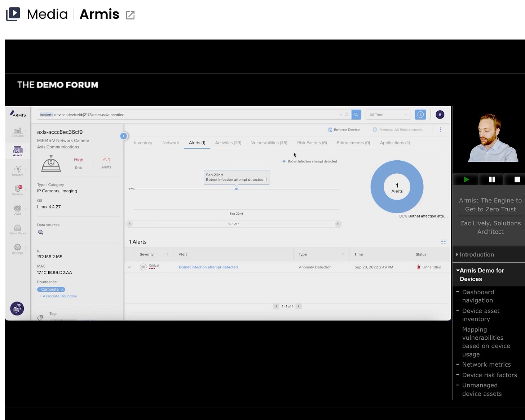Pause the video

492,179
